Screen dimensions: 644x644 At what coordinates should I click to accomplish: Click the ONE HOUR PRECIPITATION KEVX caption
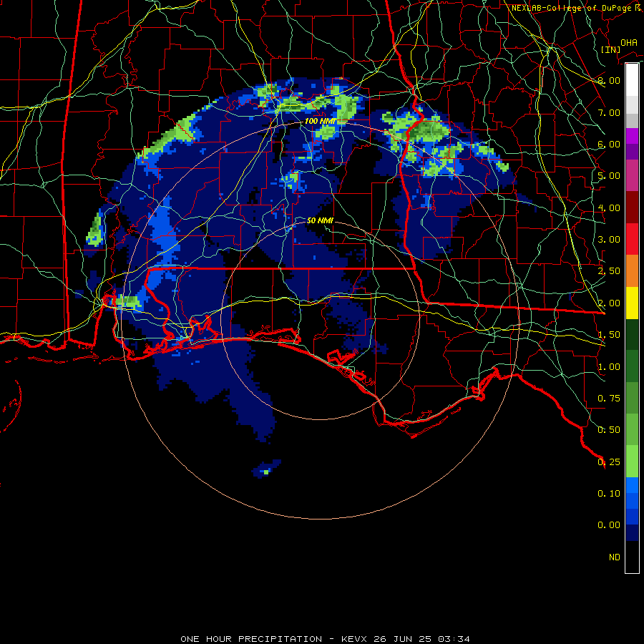coord(325,639)
